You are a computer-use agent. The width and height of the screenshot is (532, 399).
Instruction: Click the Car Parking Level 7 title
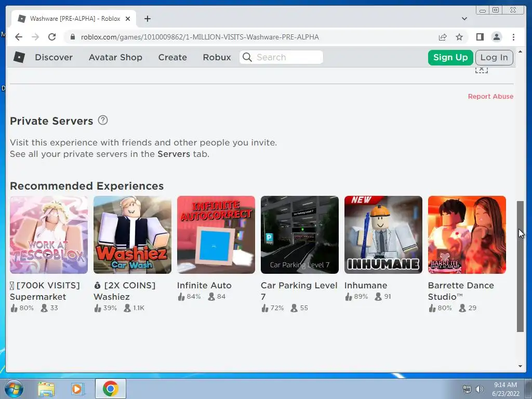point(299,291)
